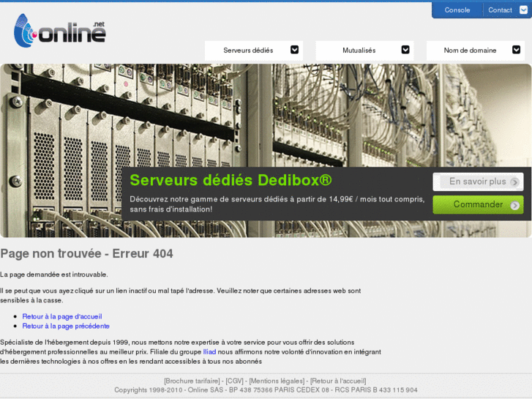This screenshot has width=532, height=399.
Task: Follow Retour à la page d'accueil link
Action: point(62,316)
